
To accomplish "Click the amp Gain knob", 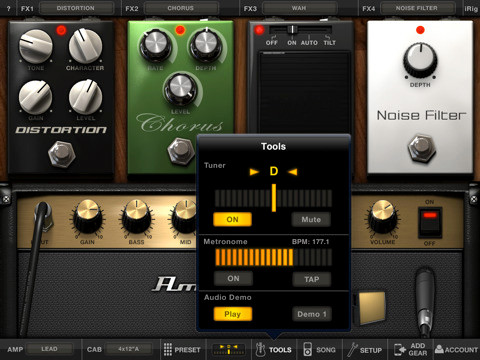I will point(88,216).
